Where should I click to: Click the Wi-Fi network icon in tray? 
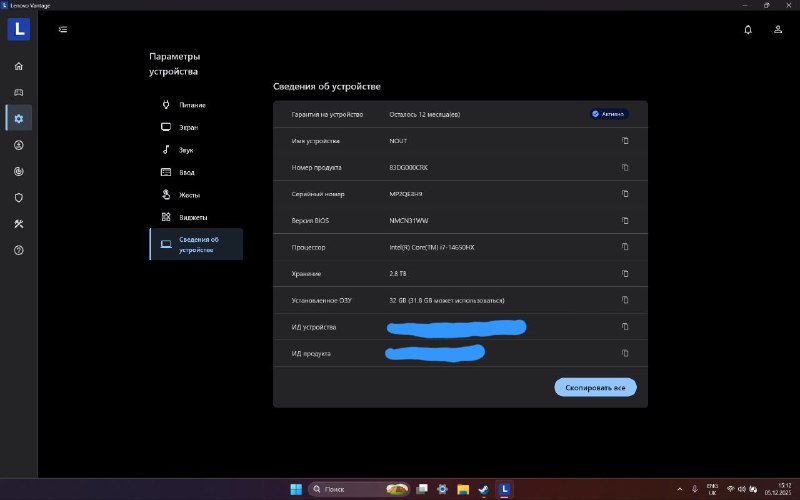pyautogui.click(x=731, y=489)
